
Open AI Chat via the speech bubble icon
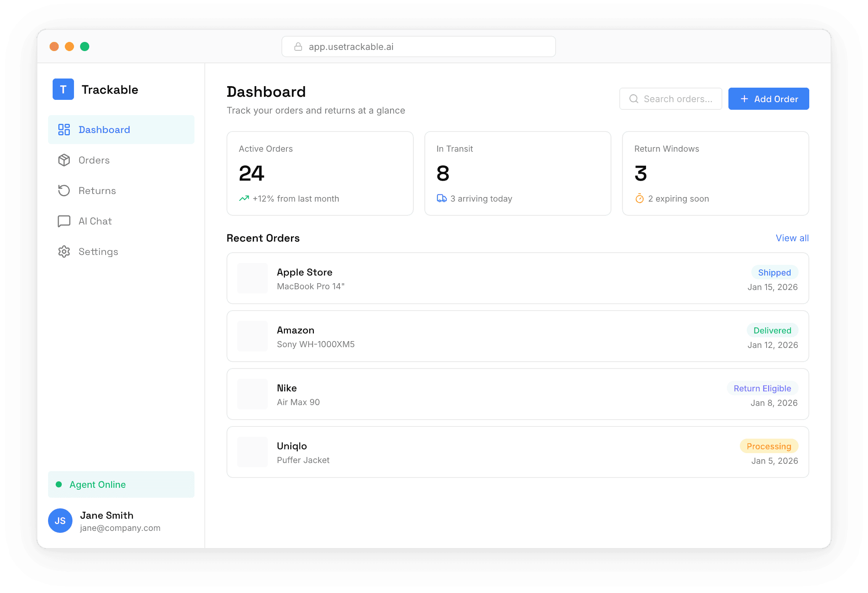pyautogui.click(x=64, y=221)
